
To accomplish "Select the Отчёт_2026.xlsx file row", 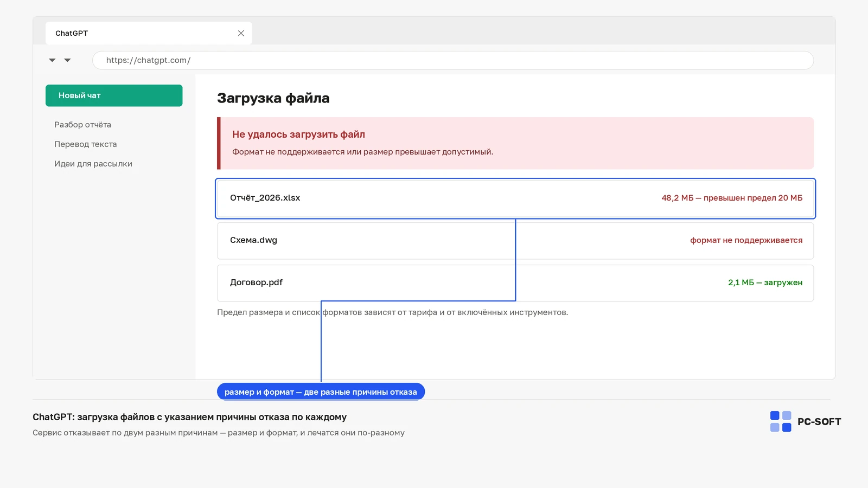I will [x=515, y=198].
